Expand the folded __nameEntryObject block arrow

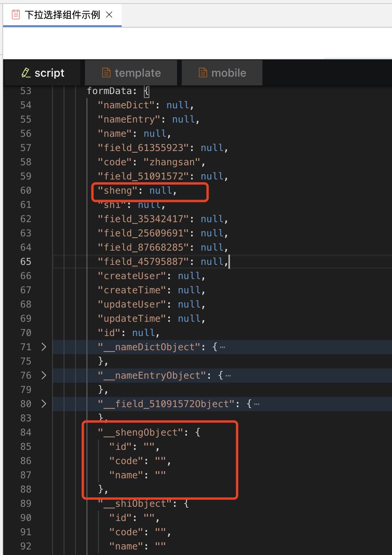(44, 376)
